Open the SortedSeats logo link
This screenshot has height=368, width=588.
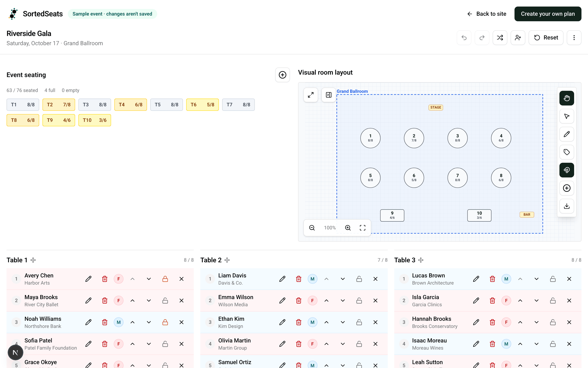coord(36,14)
